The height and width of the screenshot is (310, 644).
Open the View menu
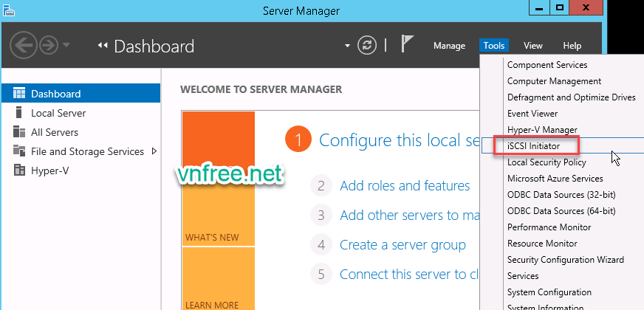tap(532, 46)
